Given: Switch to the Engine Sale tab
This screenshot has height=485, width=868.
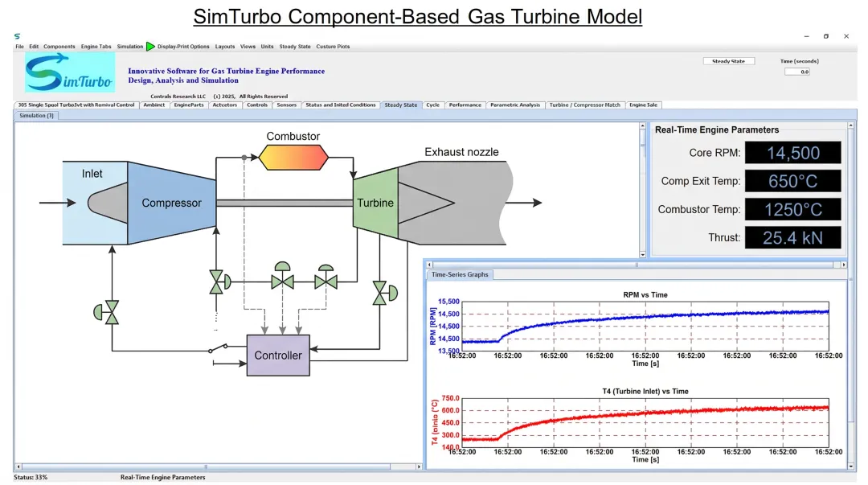Looking at the screenshot, I should [643, 105].
